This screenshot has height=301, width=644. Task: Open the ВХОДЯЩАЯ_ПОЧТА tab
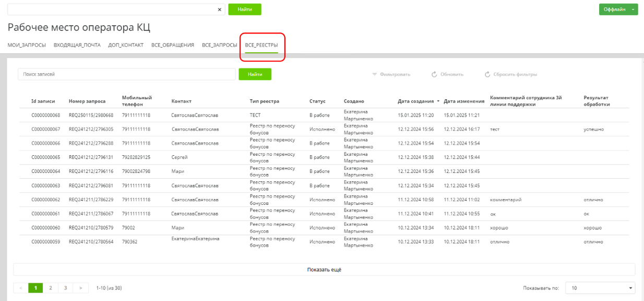click(x=77, y=45)
